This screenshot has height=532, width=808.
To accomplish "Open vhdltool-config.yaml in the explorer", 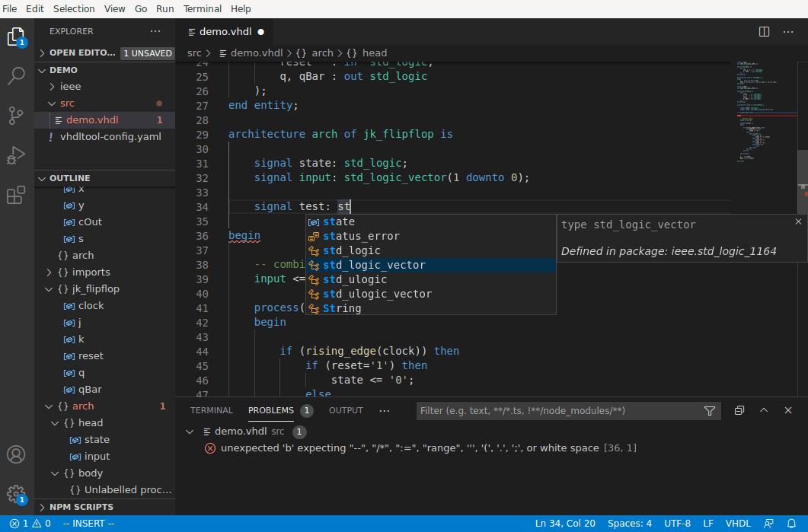I will coord(110,137).
